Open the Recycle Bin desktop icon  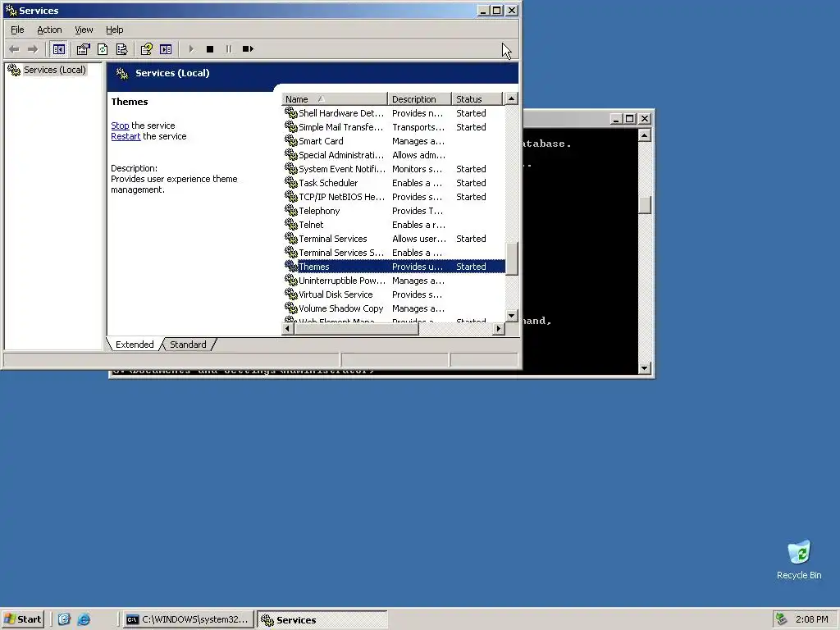(799, 559)
